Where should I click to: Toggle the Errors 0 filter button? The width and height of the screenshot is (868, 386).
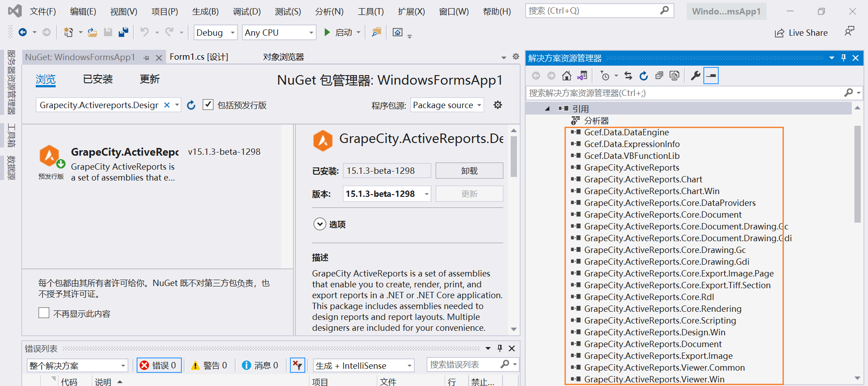[x=159, y=365]
